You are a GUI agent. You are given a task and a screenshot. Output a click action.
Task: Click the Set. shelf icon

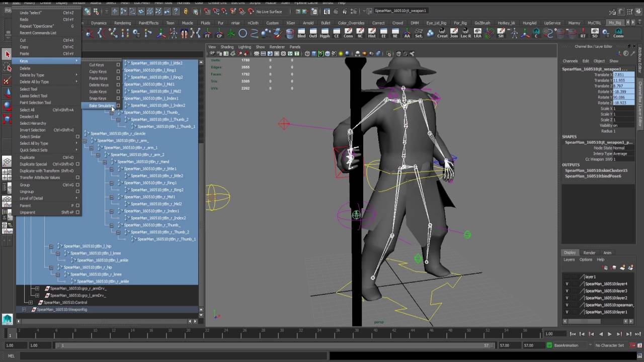[419, 33]
